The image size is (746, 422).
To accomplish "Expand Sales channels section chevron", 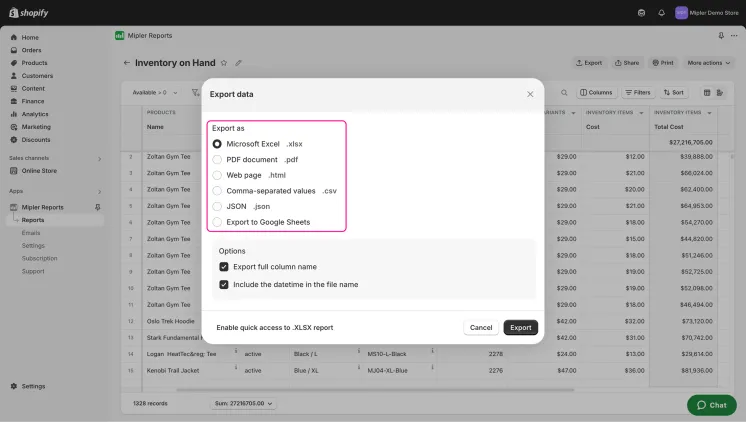I will coord(99,158).
